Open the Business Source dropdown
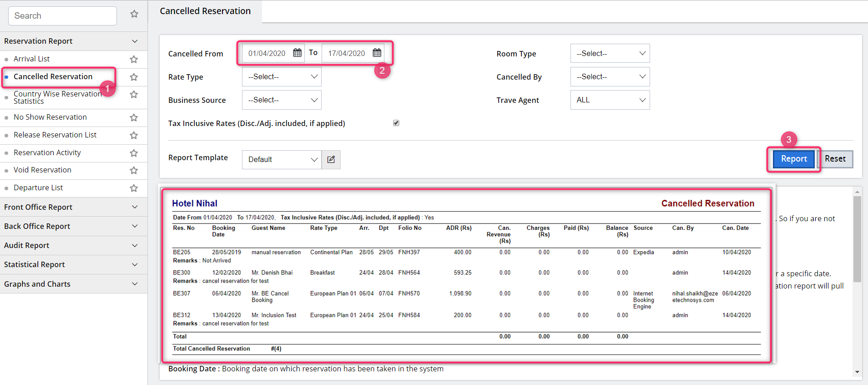This screenshot has width=868, height=385. click(282, 100)
